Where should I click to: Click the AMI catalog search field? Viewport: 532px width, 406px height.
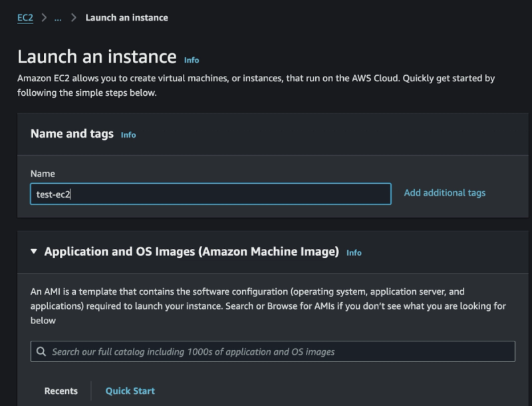coord(273,351)
